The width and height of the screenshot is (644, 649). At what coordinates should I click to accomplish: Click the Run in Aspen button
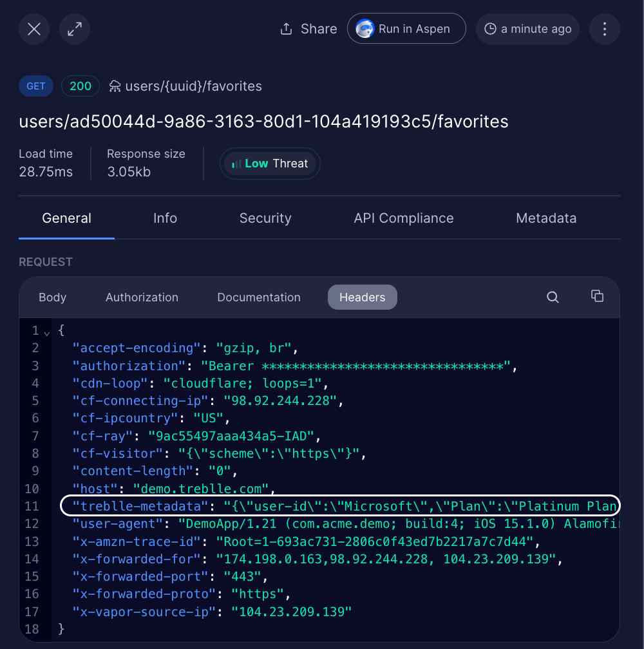pyautogui.click(x=406, y=28)
